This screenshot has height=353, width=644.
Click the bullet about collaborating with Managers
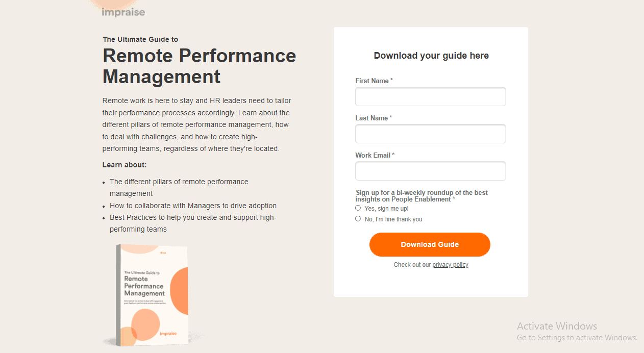[x=193, y=206]
